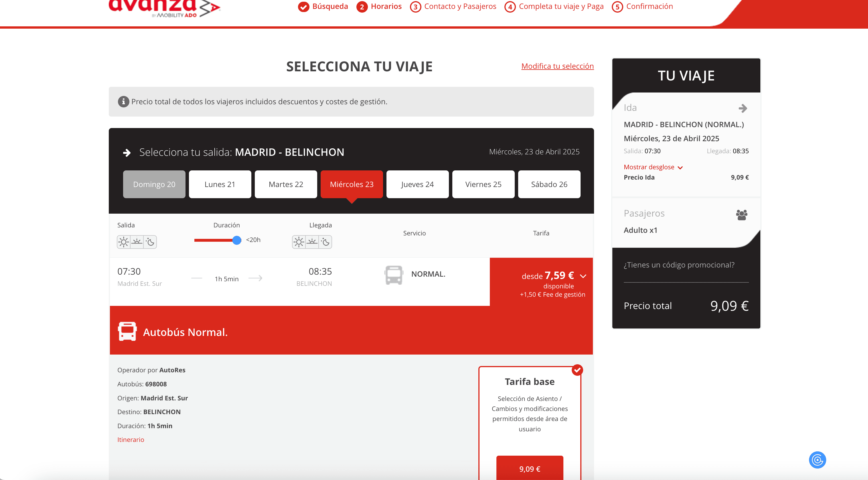Viewport: 868px width, 480px height.
Task: Select the Jueves 24 date tab
Action: [417, 184]
